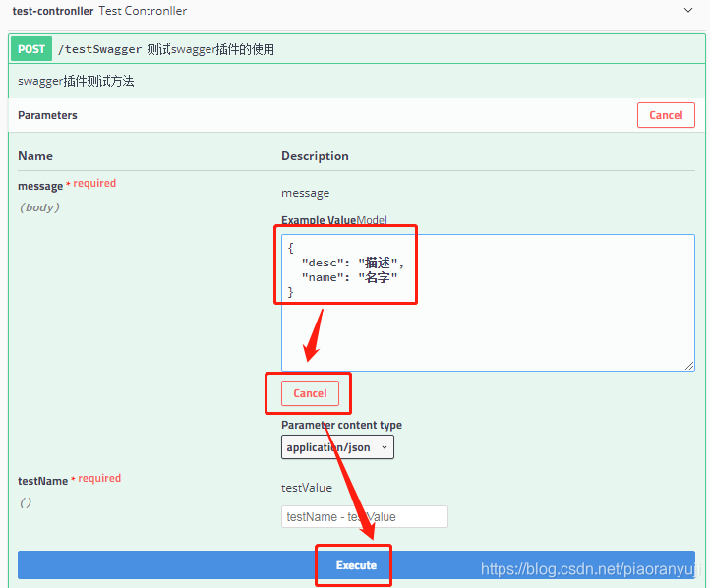Click the '(body)' parameter location text
This screenshot has width=710, height=588.
[39, 207]
